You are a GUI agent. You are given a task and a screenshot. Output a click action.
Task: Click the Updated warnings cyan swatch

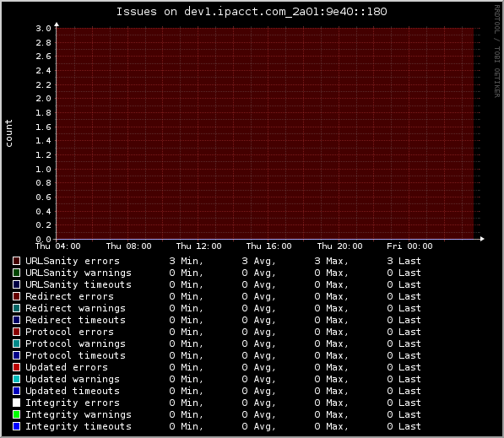click(16, 379)
